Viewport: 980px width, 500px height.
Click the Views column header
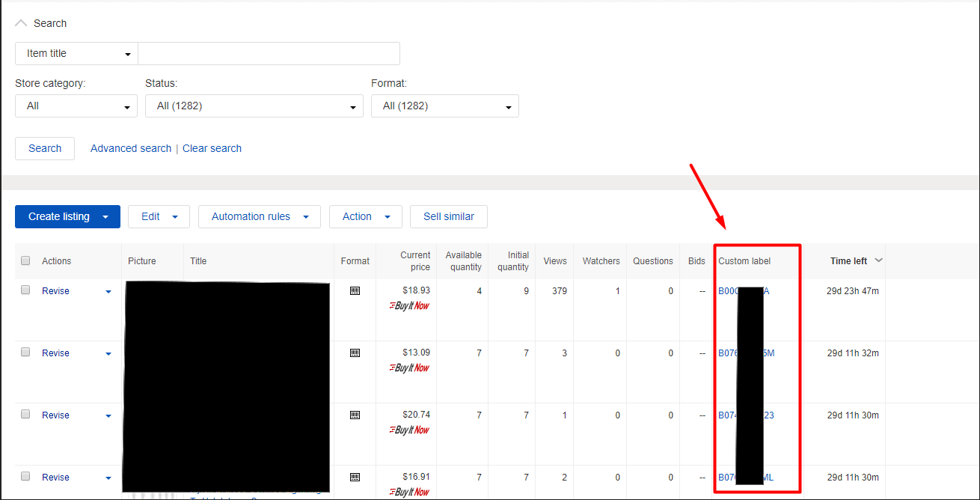point(555,261)
